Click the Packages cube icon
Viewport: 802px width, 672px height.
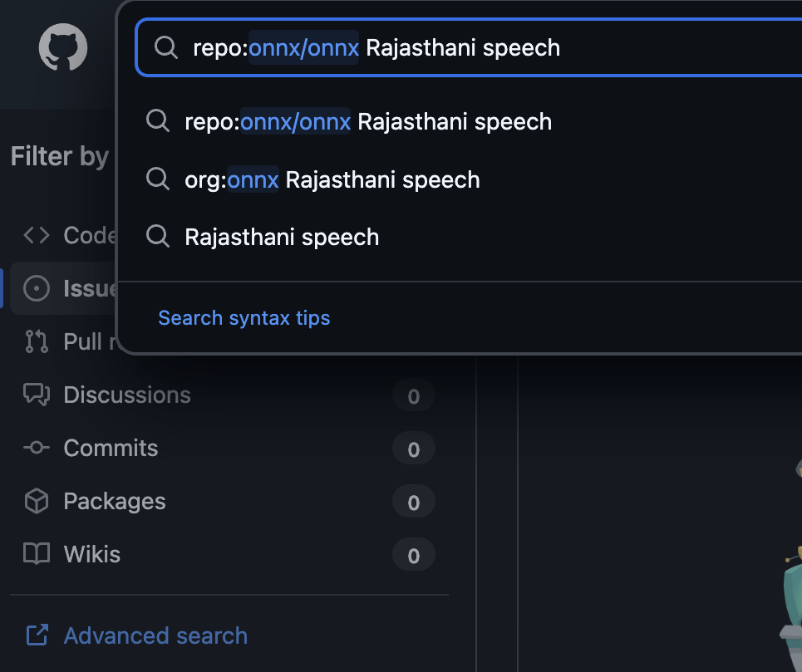point(37,501)
